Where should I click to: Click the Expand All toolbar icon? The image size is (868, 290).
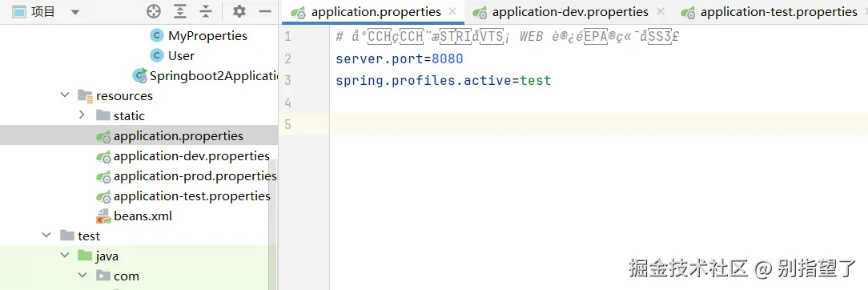(180, 12)
